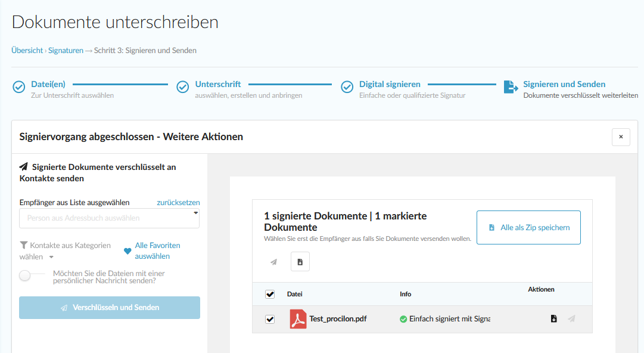Open Signaturen in the breadcrumb
644x353 pixels.
66,51
